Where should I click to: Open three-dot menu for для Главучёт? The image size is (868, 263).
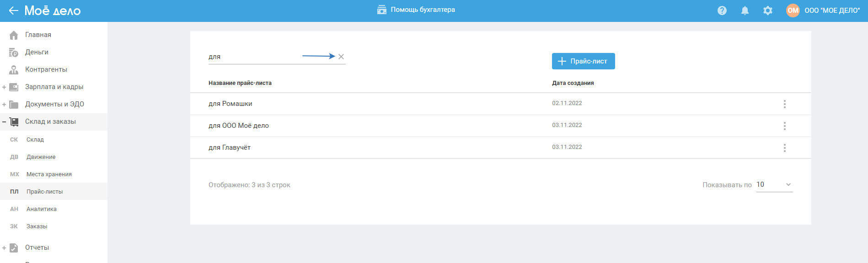point(785,148)
